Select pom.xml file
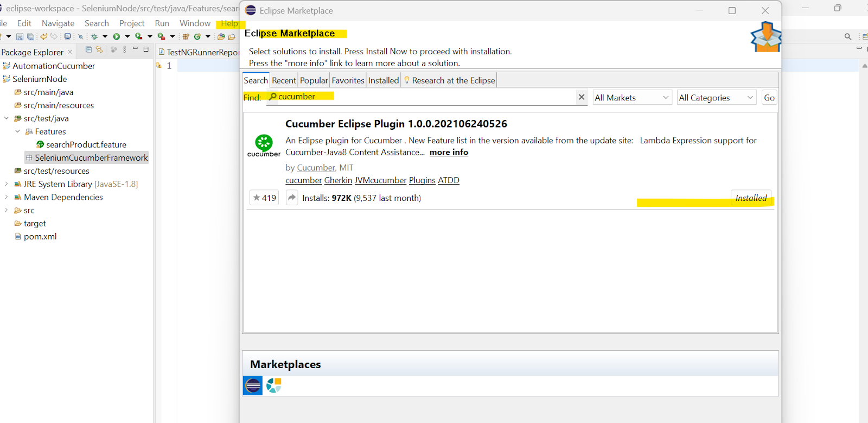Viewport: 868px width, 423px height. point(40,236)
